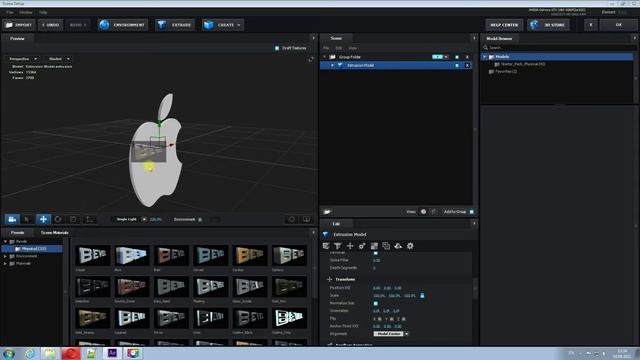The height and width of the screenshot is (360, 640).
Task: Click the Group Folder number selector
Action: tap(440, 57)
